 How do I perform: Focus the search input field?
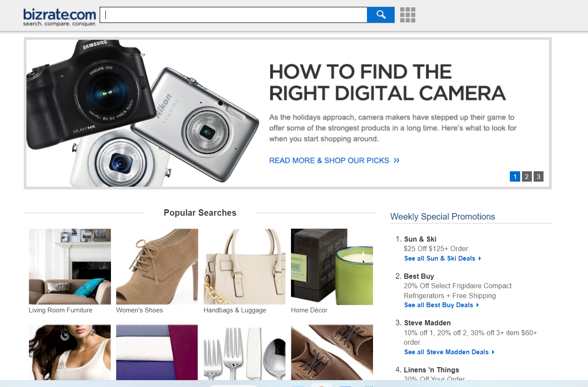click(x=234, y=15)
